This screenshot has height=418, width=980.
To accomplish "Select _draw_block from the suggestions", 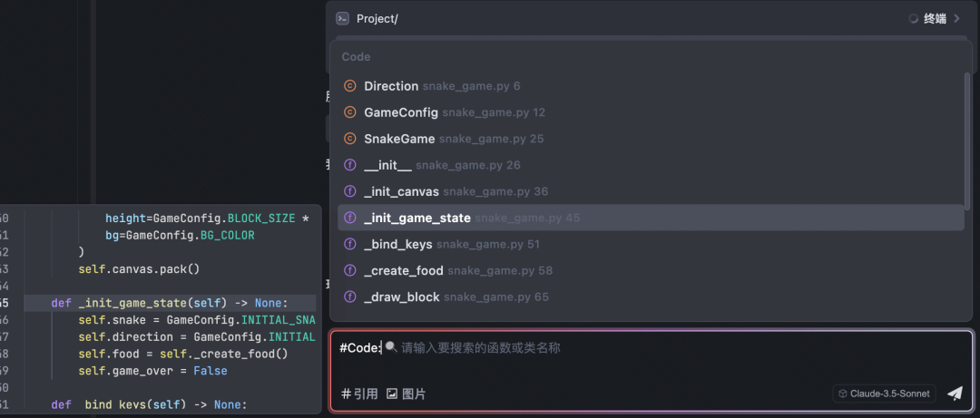I will (x=401, y=296).
